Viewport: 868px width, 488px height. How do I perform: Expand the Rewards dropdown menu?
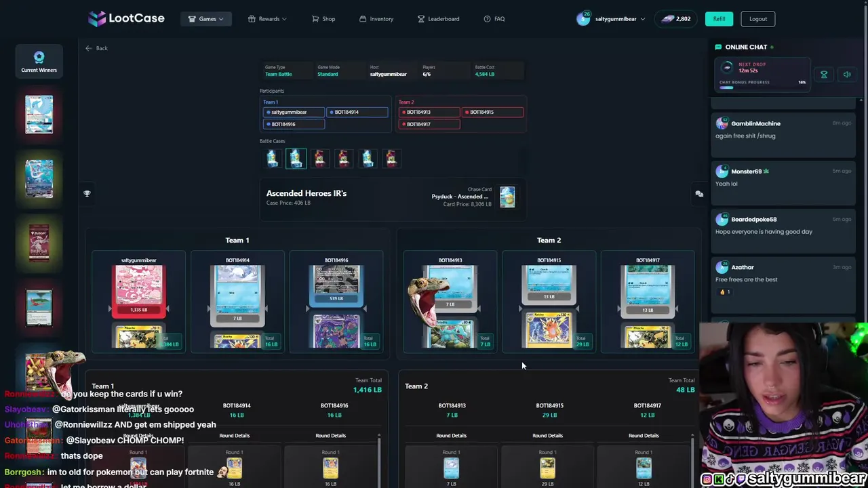(267, 19)
